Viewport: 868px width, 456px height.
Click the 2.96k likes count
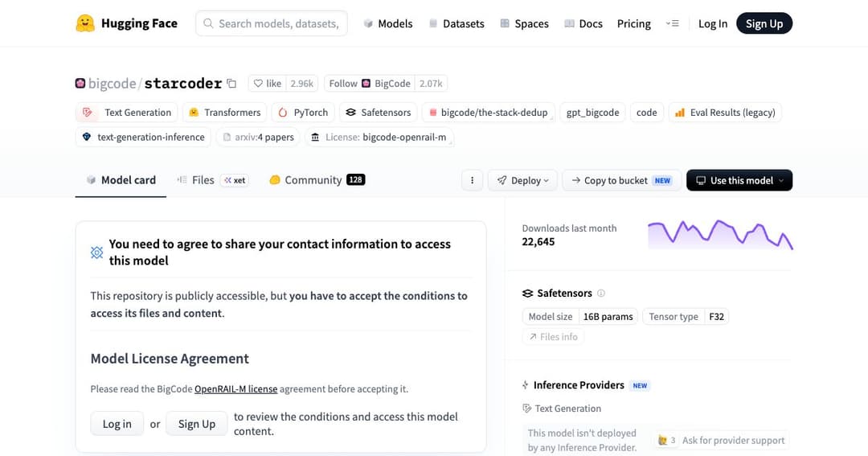pyautogui.click(x=302, y=84)
